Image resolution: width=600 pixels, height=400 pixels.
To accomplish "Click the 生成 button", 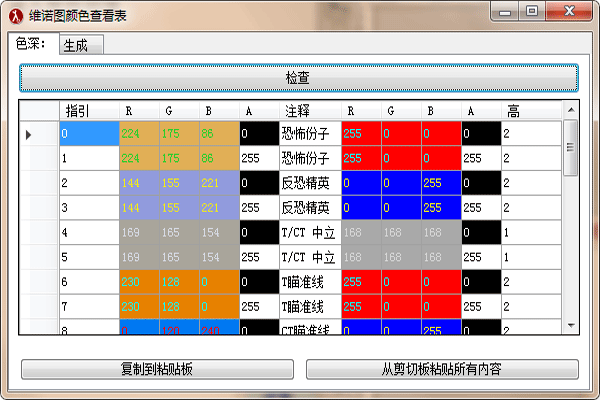I will pos(81,45).
